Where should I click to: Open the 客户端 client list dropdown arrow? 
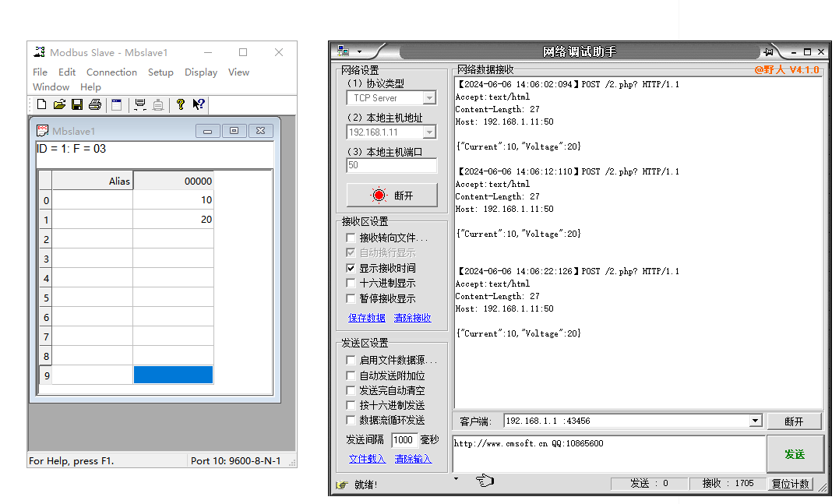754,421
